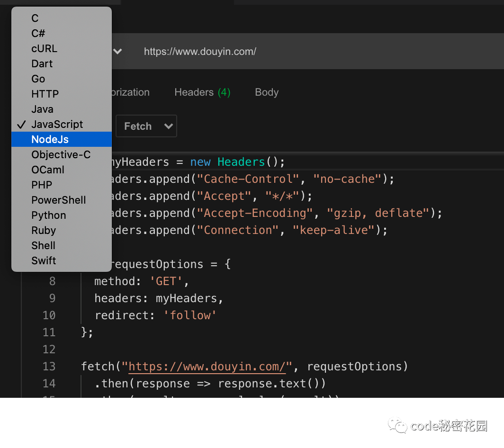Pick Ruby in the snippet language menu

(44, 230)
